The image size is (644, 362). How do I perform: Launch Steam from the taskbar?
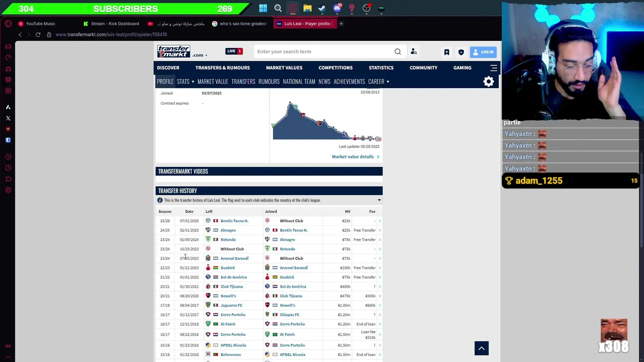[x=322, y=8]
